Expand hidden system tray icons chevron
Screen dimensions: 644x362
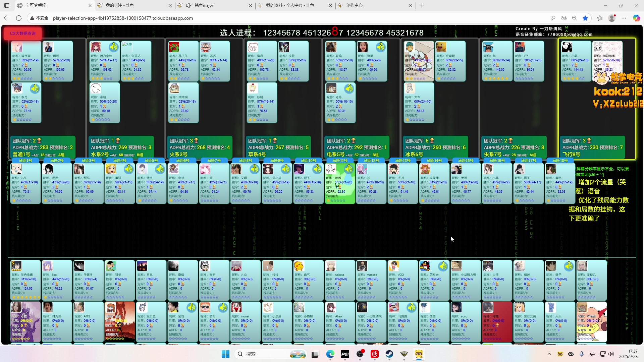point(549,354)
